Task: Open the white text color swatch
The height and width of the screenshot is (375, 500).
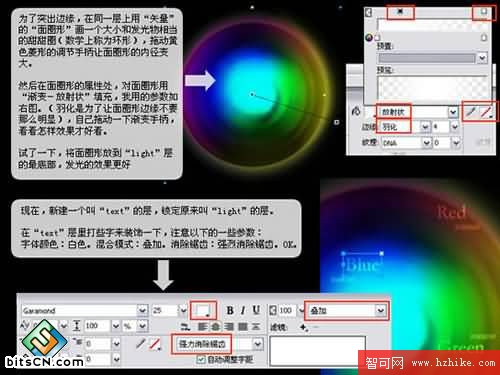Action: click(x=203, y=311)
